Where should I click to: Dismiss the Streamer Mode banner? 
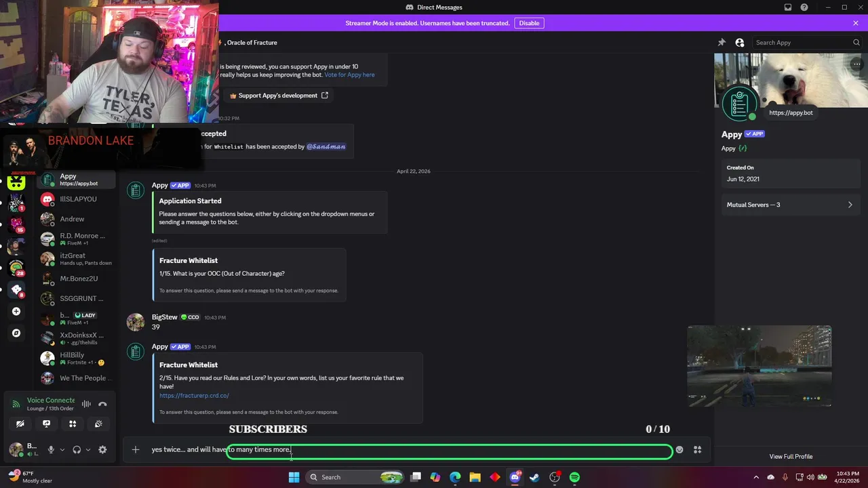[856, 23]
